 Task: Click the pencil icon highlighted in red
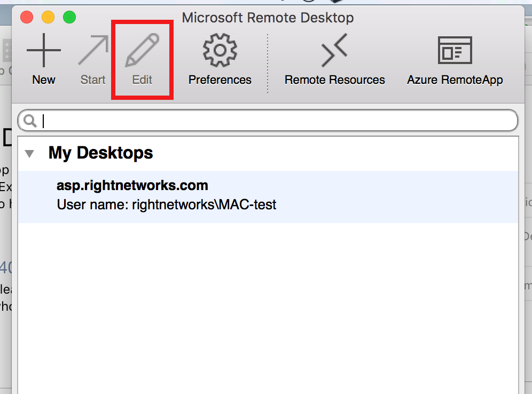[142, 50]
